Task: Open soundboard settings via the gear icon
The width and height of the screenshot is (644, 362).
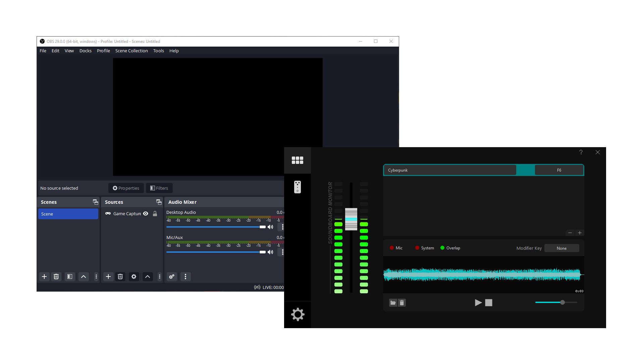Action: point(297,314)
